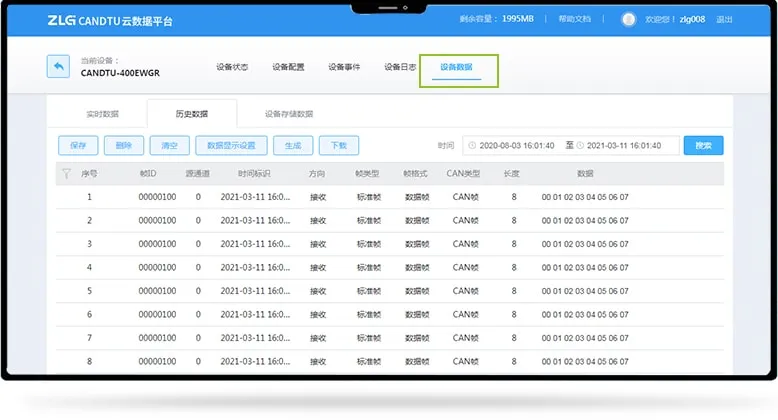Click the 保存 button

pyautogui.click(x=78, y=146)
